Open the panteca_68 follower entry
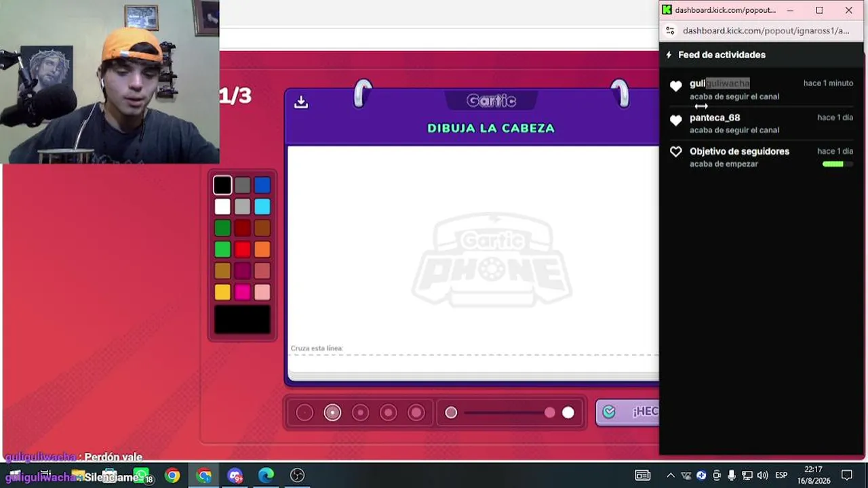868x488 pixels. [x=762, y=123]
